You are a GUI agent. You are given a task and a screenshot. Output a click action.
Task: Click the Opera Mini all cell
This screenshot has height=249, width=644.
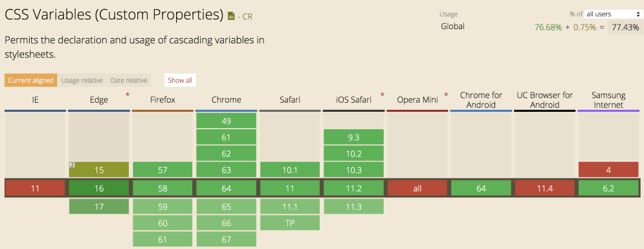[417, 188]
